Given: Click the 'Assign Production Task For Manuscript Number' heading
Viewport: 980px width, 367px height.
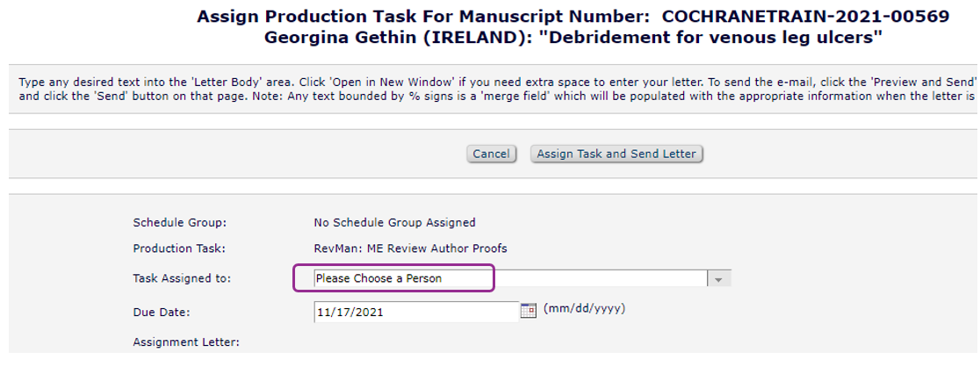Looking at the screenshot, I should tap(425, 17).
